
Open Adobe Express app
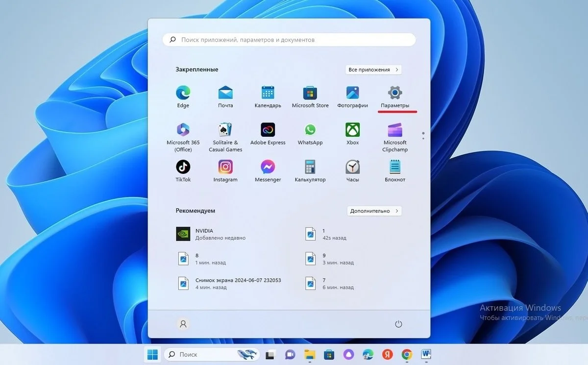click(268, 134)
